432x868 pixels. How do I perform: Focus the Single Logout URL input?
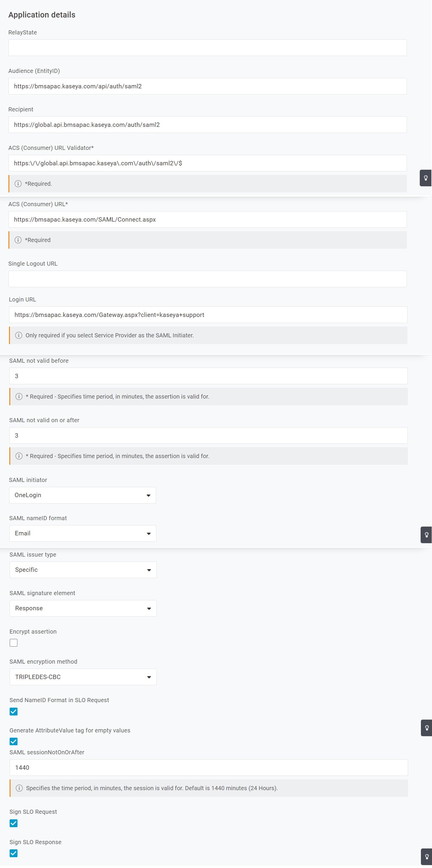[x=208, y=279]
